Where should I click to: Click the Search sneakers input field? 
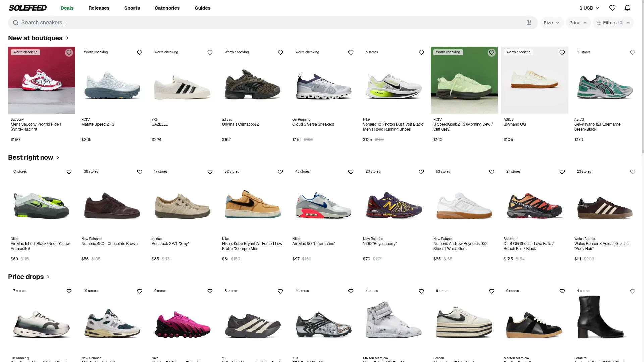(x=272, y=23)
